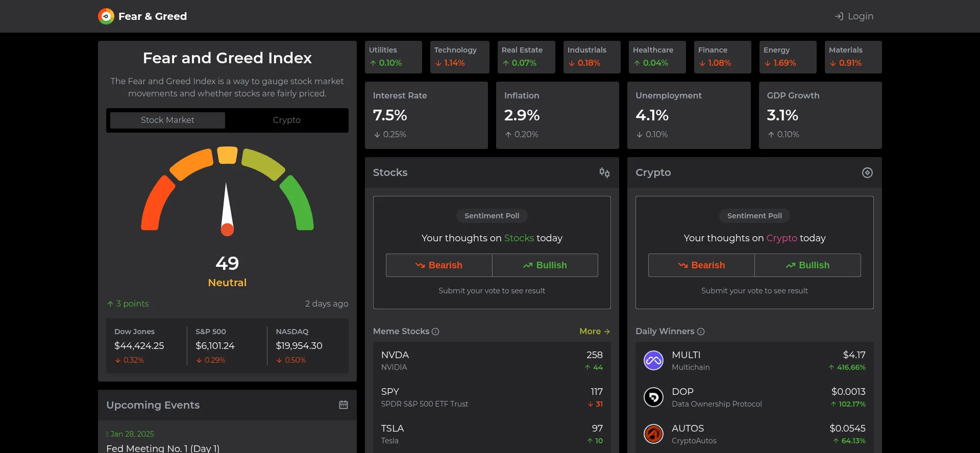Vote Bullish in Crypto sentiment poll
The height and width of the screenshot is (453, 980).
807,265
